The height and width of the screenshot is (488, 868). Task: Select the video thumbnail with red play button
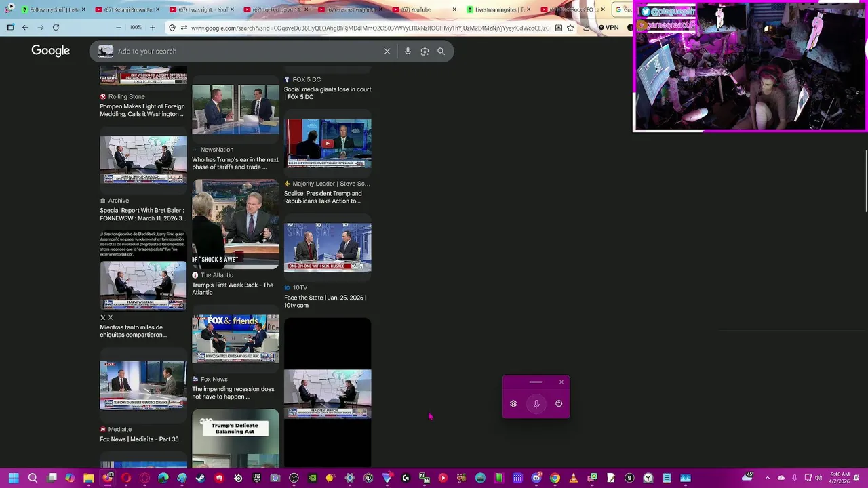[x=328, y=143]
